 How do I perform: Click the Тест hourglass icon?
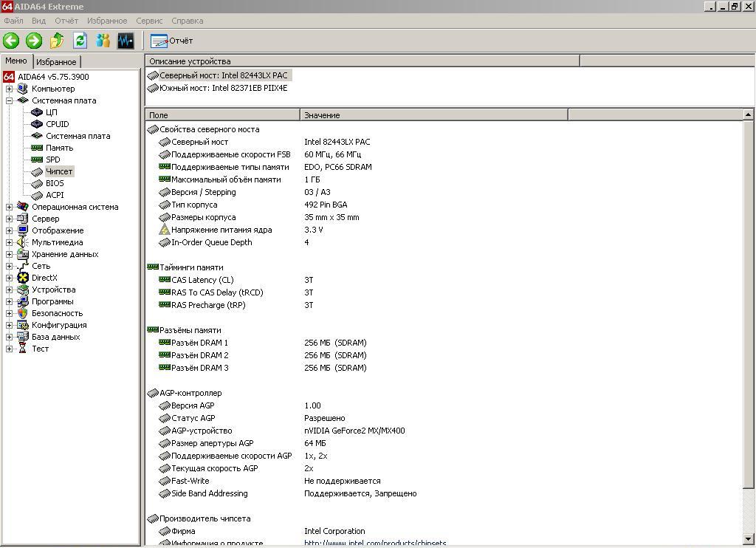tap(22, 349)
